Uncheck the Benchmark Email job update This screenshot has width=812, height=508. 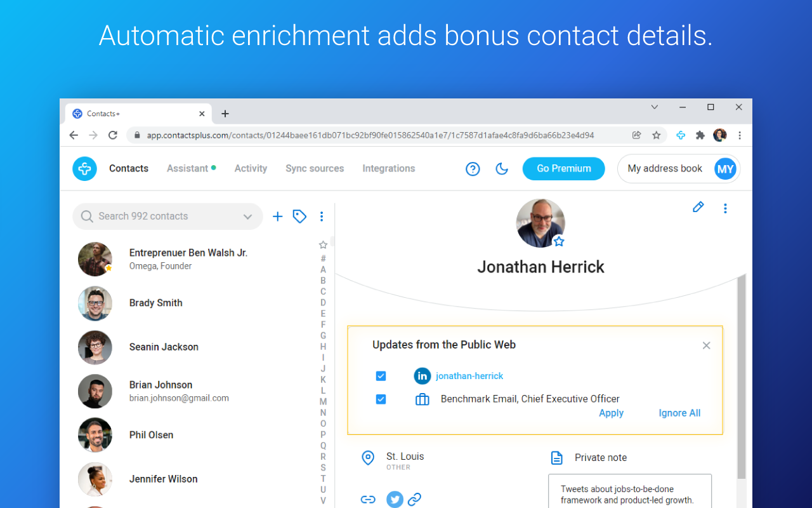[381, 399]
